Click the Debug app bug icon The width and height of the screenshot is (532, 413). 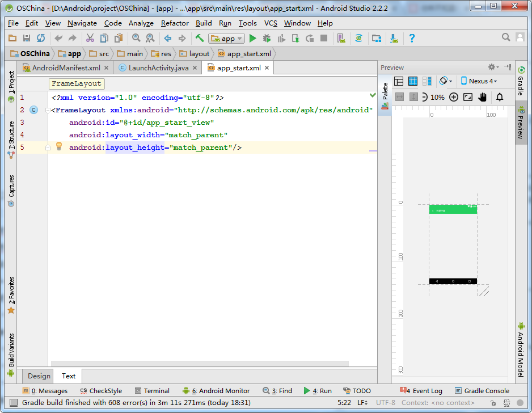267,38
